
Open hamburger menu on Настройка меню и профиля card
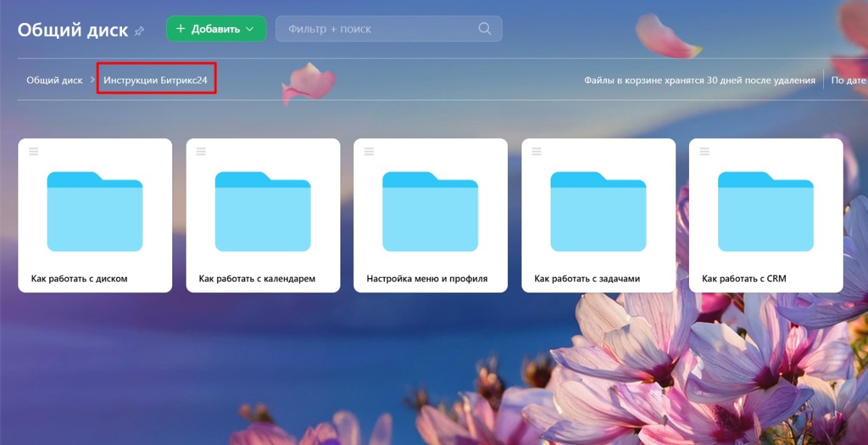(369, 151)
